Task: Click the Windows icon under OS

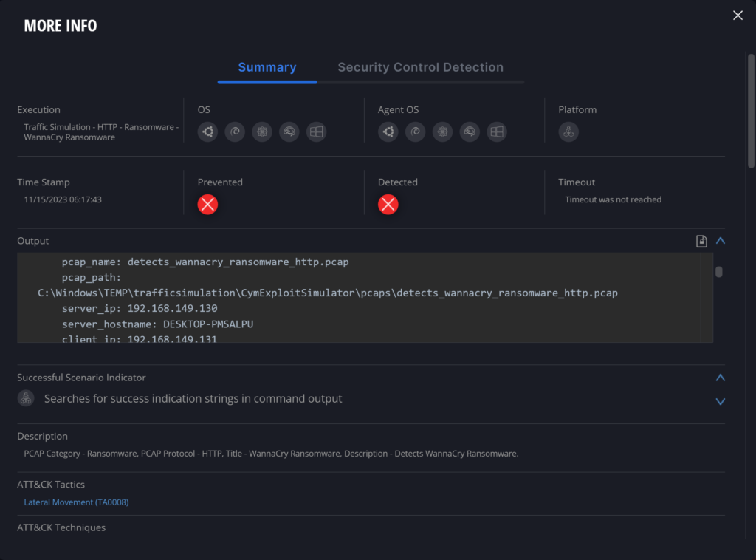Action: pos(317,132)
